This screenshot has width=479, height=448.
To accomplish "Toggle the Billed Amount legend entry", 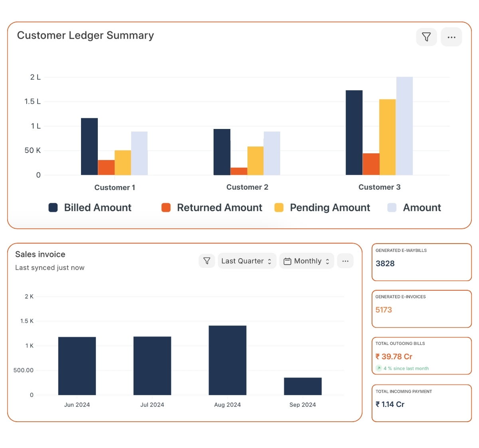I will (90, 208).
